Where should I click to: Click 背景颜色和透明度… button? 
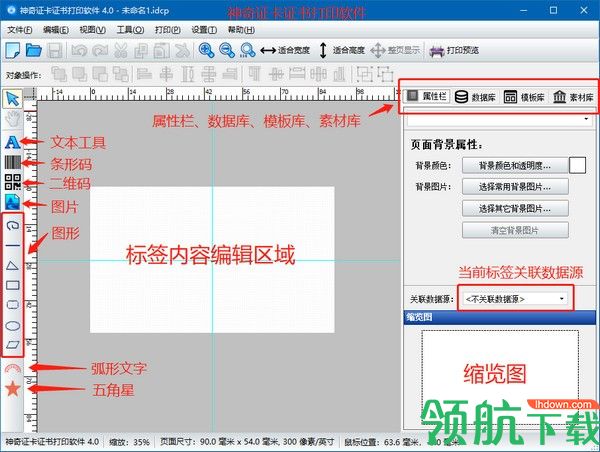[515, 166]
